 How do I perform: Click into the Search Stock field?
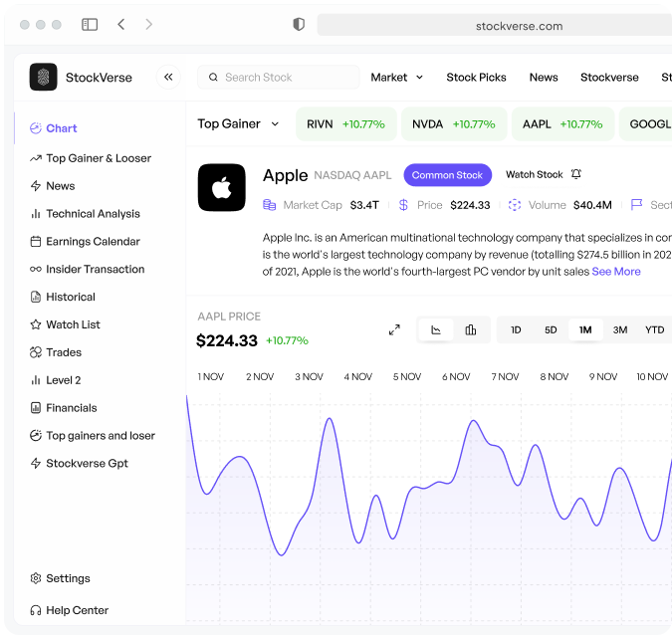click(278, 78)
